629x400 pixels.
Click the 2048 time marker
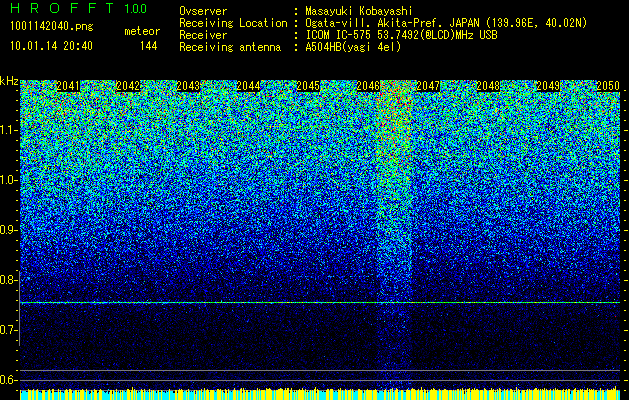[x=488, y=86]
